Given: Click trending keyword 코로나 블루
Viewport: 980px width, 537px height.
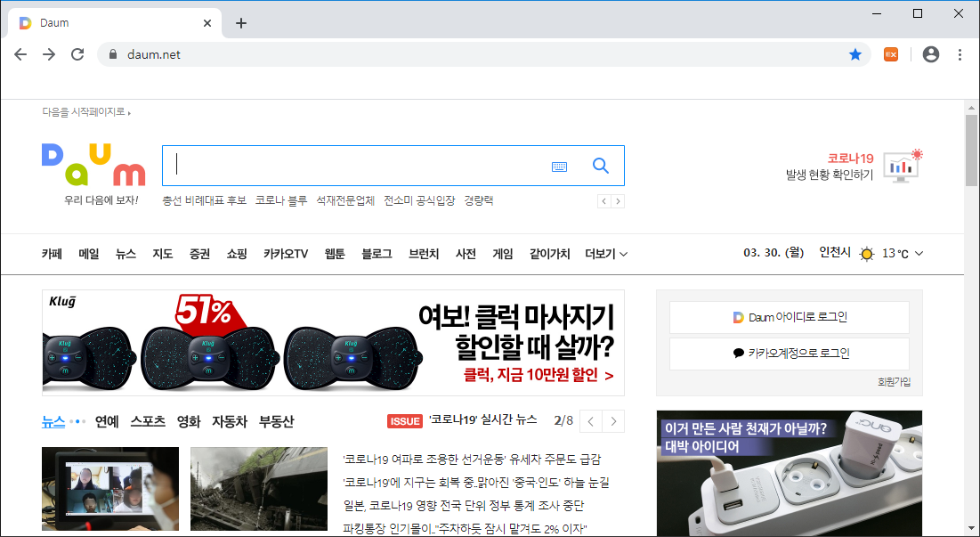Looking at the screenshot, I should coord(281,200).
